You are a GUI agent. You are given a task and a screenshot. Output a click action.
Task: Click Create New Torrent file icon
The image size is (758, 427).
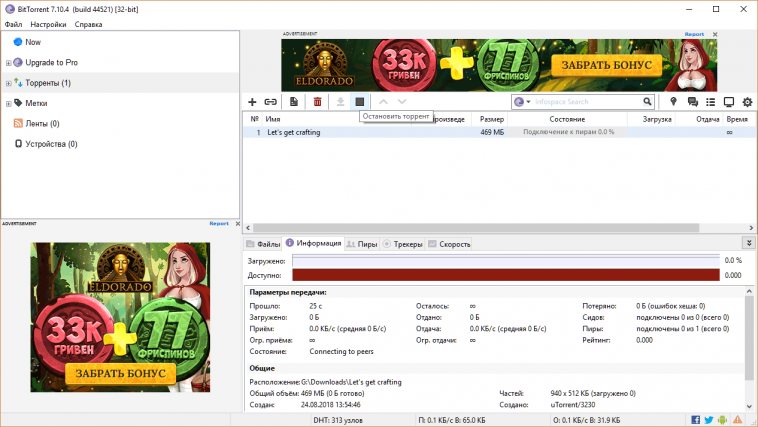tap(293, 102)
